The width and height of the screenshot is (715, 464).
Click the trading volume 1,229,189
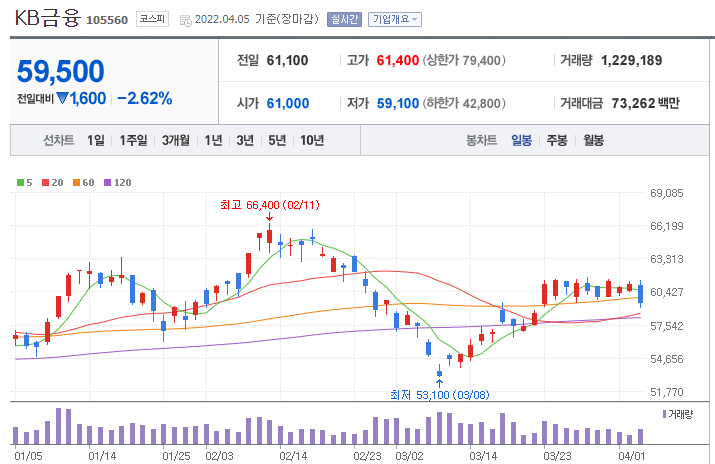pos(632,60)
